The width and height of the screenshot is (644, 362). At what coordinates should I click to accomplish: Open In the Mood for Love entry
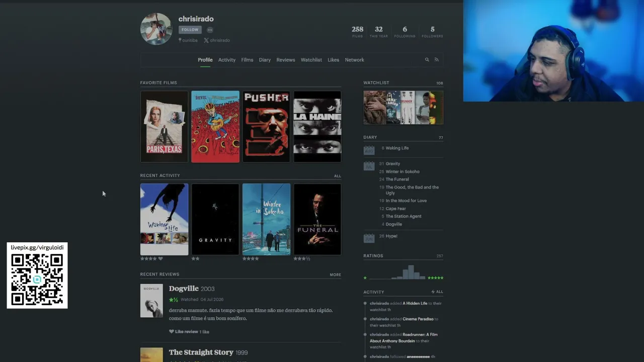(406, 201)
